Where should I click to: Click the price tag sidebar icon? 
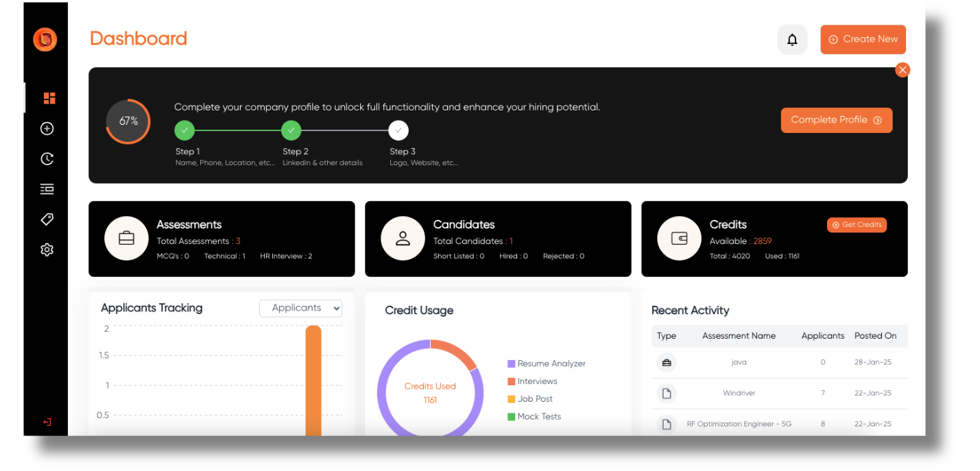[47, 219]
